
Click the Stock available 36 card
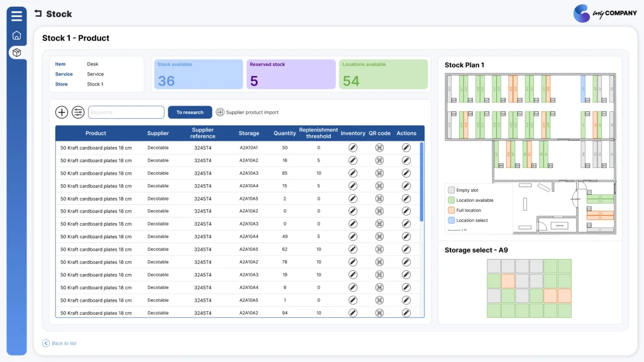click(x=198, y=74)
